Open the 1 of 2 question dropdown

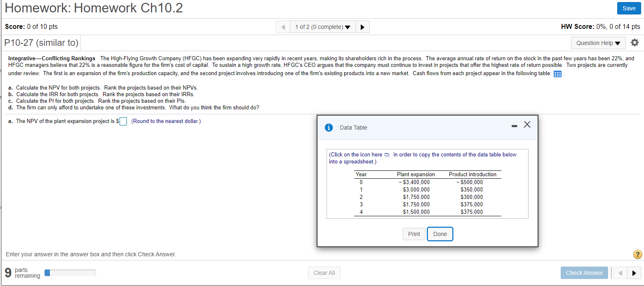click(x=322, y=27)
